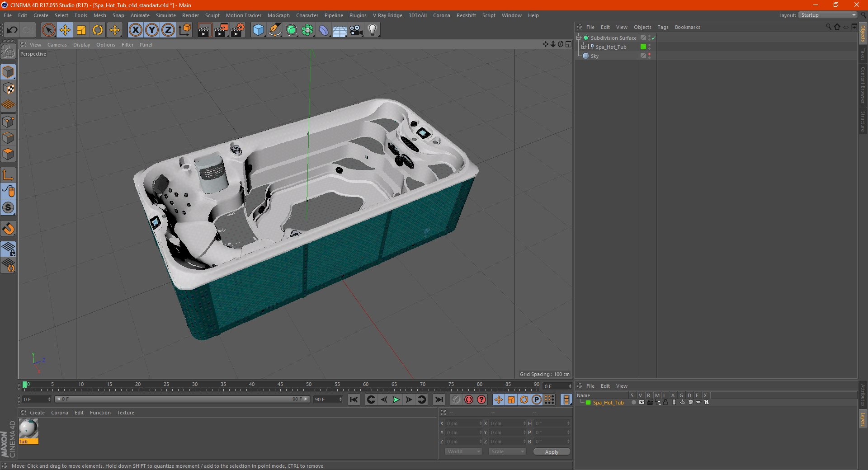Open the Array modeling objects icon
The width and height of the screenshot is (868, 470).
pos(307,30)
